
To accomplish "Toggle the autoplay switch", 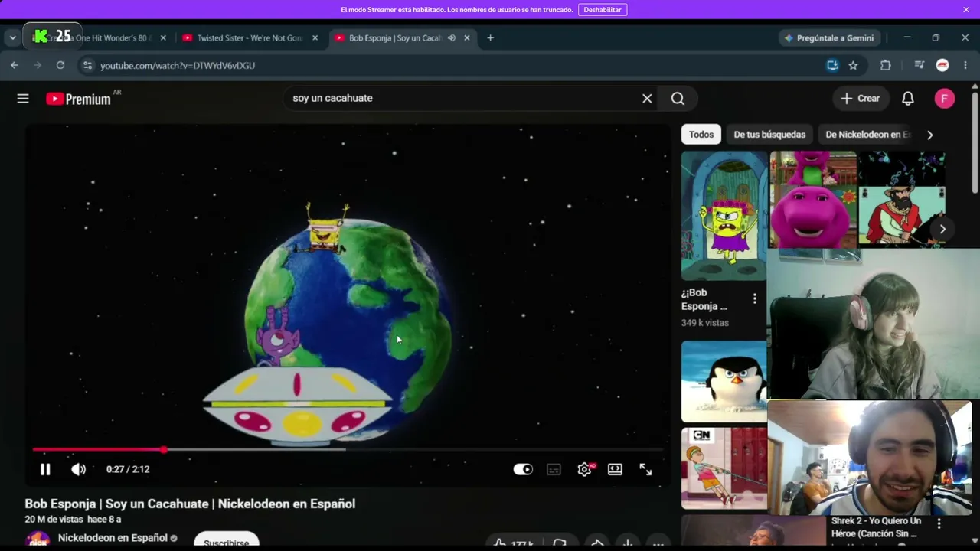I will [x=523, y=469].
